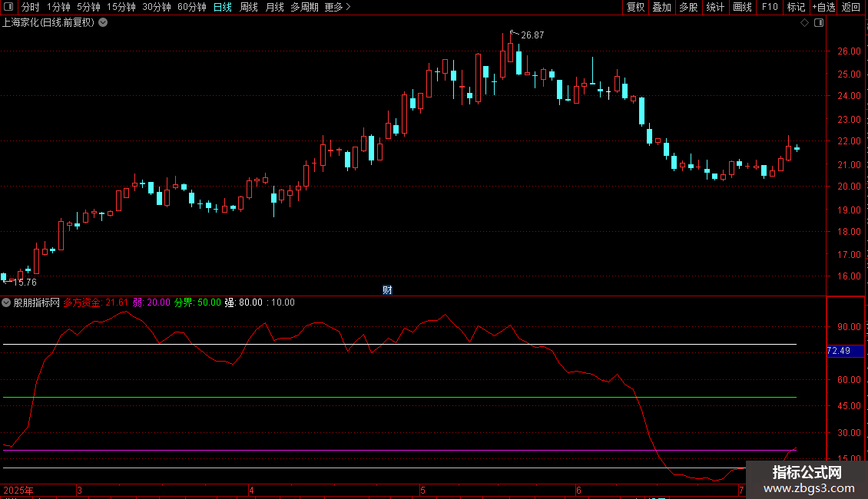Click month 3 on the date axis
The image size is (868, 499).
pyautogui.click(x=80, y=490)
